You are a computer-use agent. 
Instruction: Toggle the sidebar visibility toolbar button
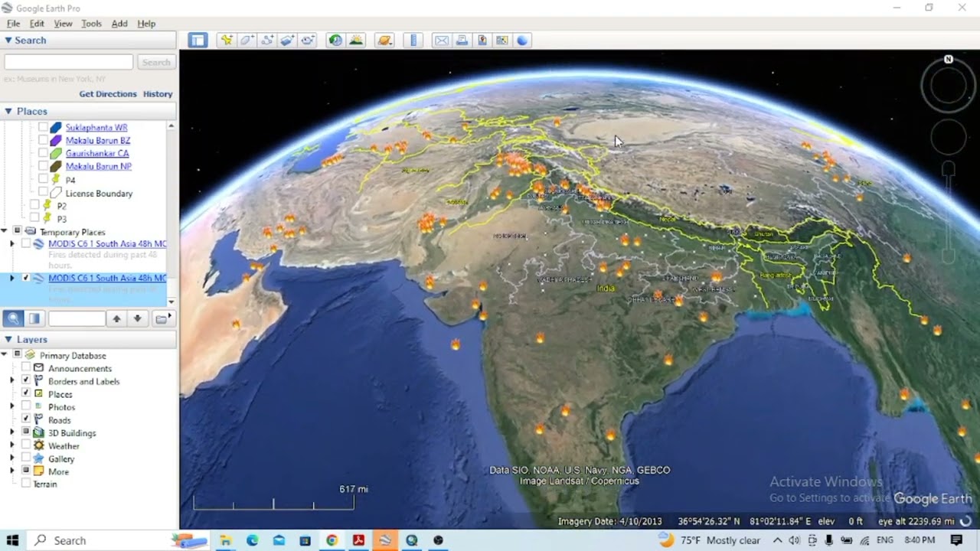[x=198, y=41]
